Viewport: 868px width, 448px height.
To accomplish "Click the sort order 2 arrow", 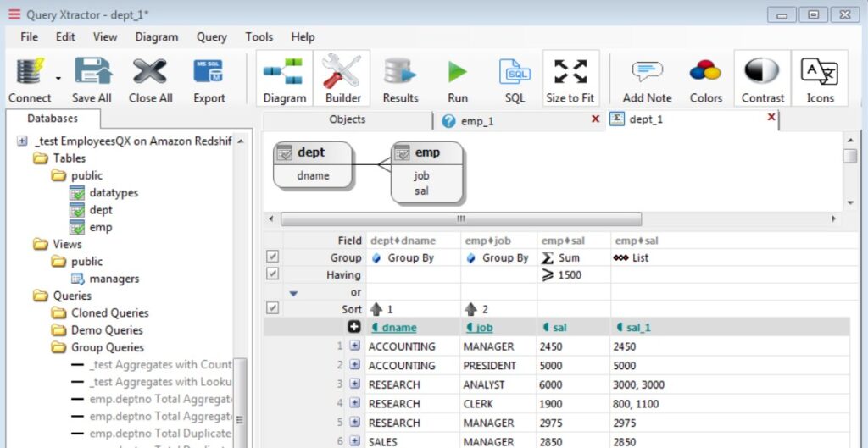I will click(471, 309).
